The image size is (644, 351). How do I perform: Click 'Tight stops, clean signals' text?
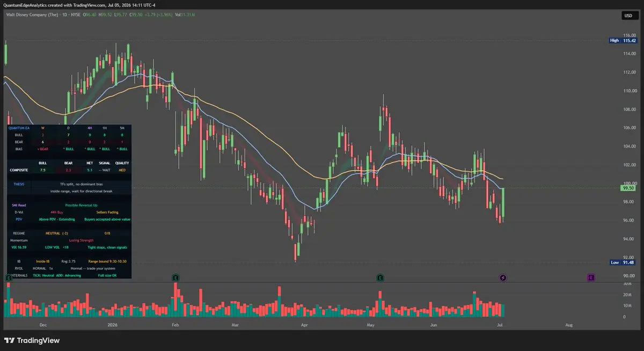pos(107,247)
